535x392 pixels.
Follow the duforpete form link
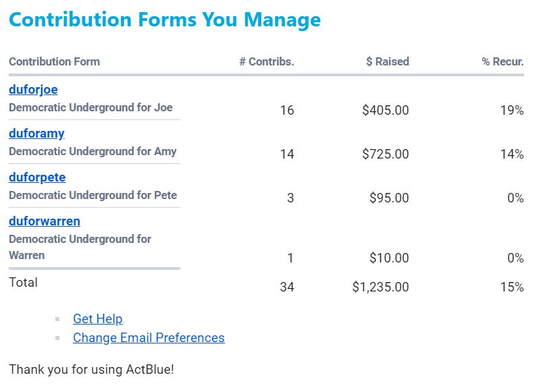(x=37, y=177)
